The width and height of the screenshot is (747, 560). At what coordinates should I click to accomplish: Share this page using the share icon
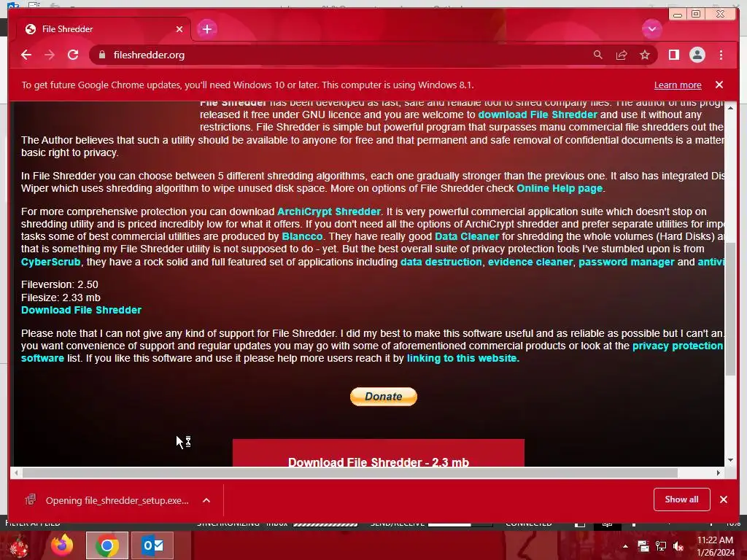click(622, 55)
